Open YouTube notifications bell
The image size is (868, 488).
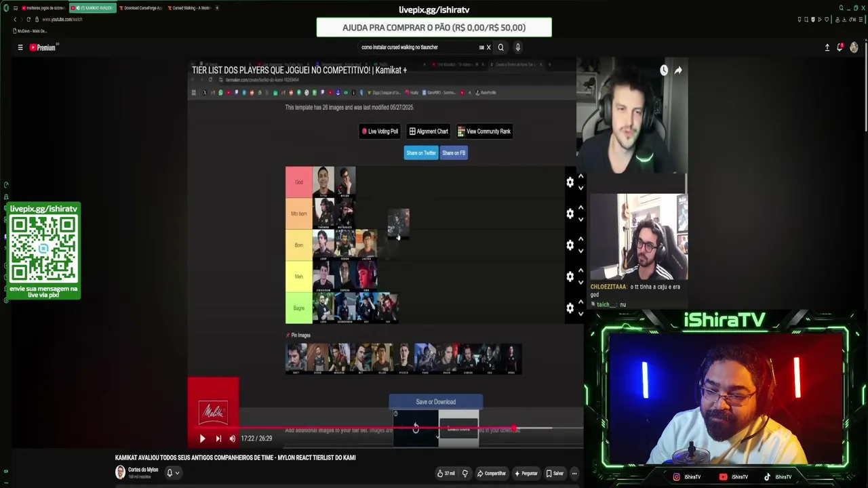(x=840, y=47)
